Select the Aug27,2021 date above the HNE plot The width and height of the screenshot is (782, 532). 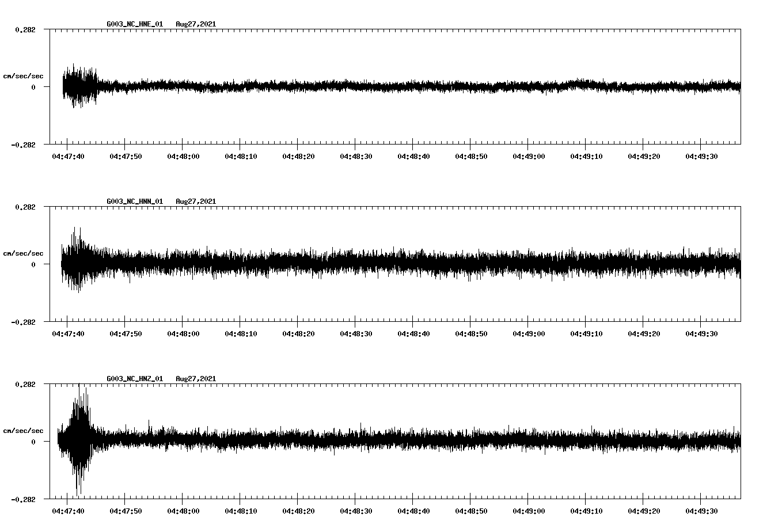click(x=196, y=24)
